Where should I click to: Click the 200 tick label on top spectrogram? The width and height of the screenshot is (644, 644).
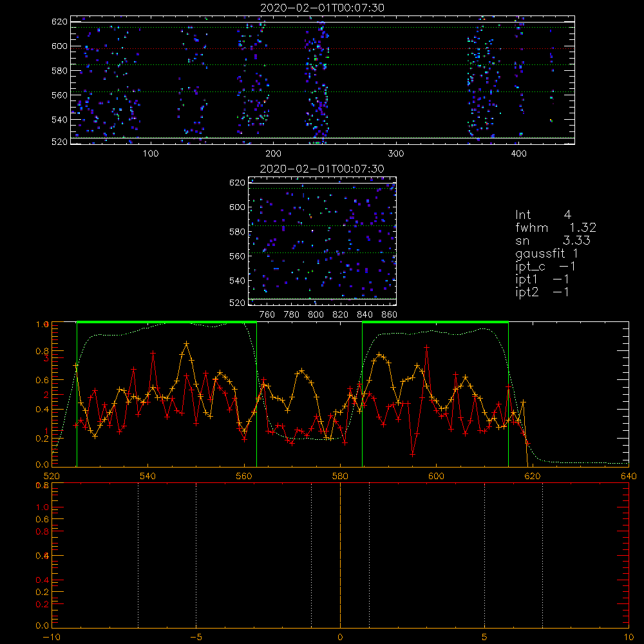coord(273,154)
